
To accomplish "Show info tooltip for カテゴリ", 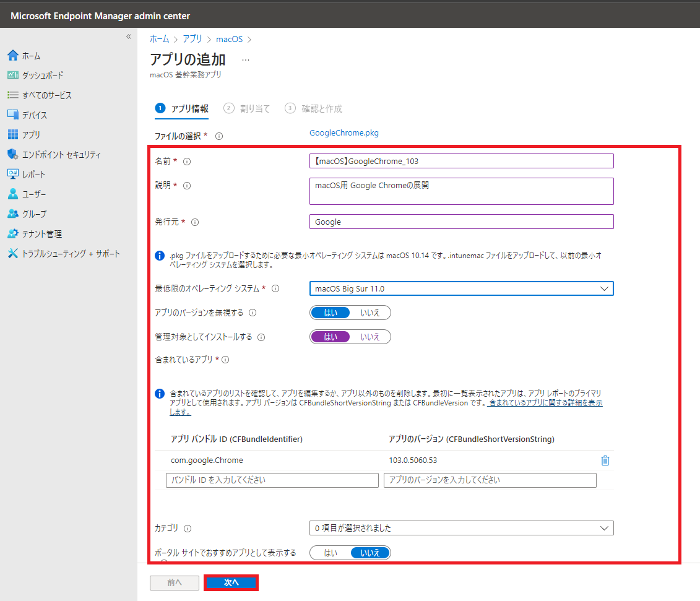I will point(188,529).
